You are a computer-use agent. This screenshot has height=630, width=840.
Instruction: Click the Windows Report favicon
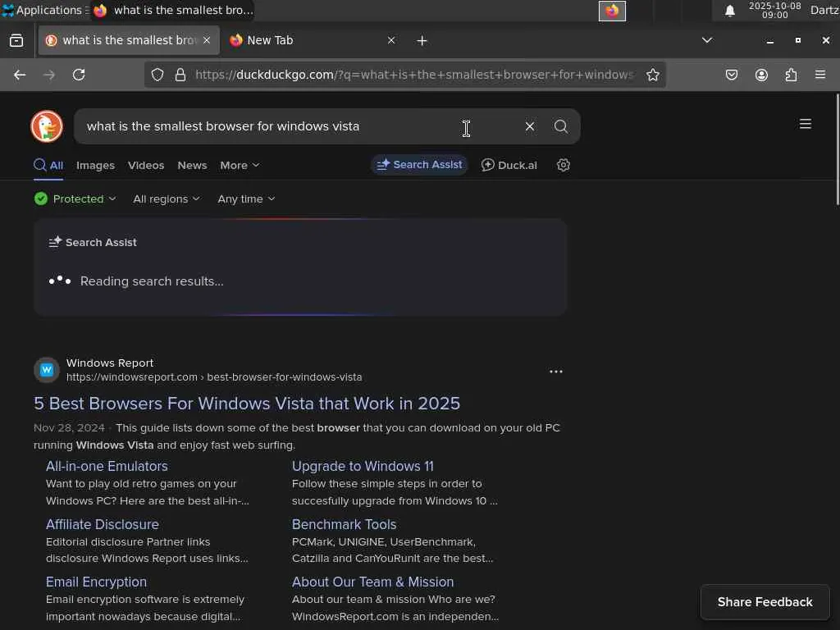coord(47,370)
